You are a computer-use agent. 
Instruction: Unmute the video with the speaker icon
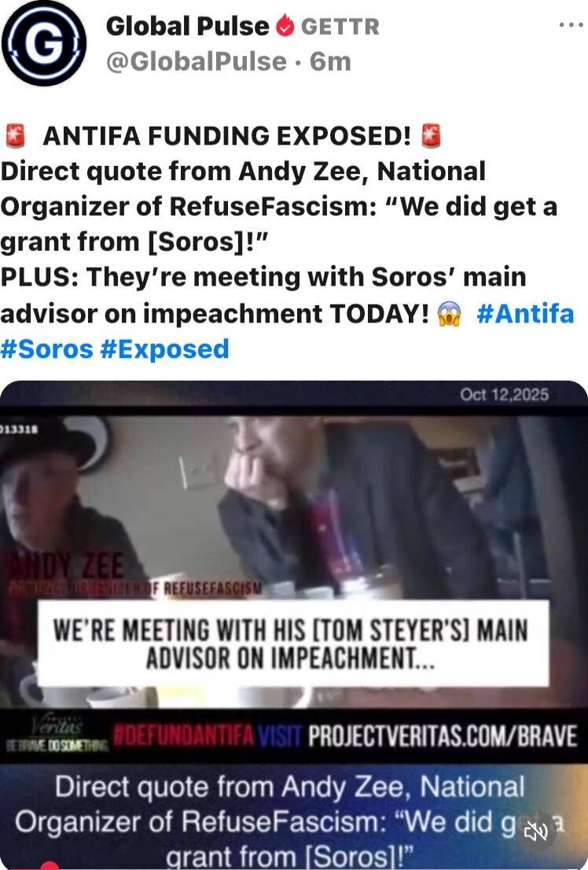(x=536, y=831)
